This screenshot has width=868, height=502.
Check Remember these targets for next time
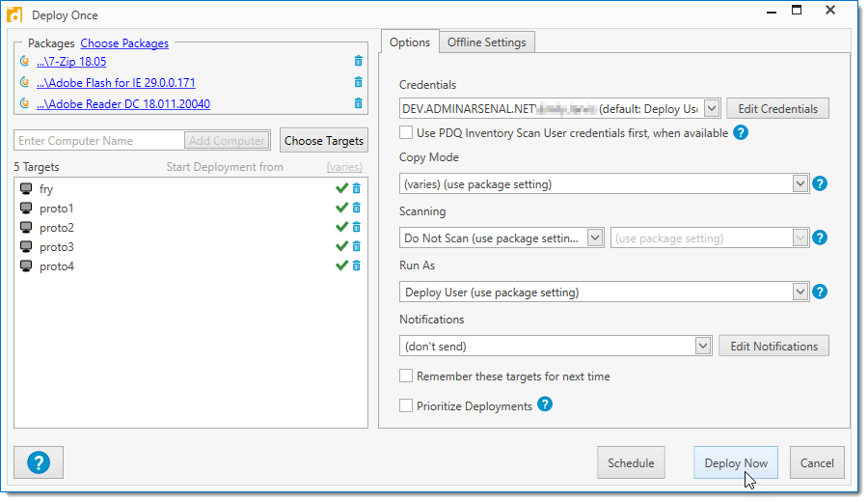[x=406, y=376]
